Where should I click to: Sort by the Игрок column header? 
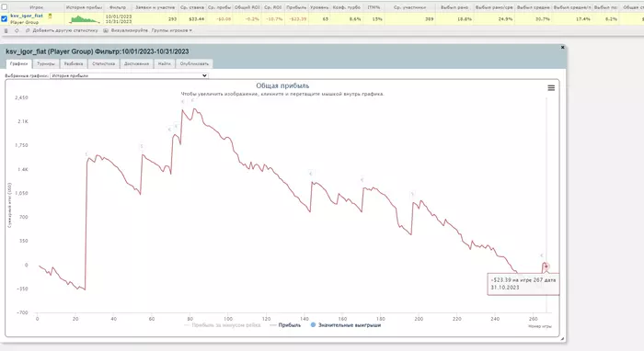click(x=36, y=7)
